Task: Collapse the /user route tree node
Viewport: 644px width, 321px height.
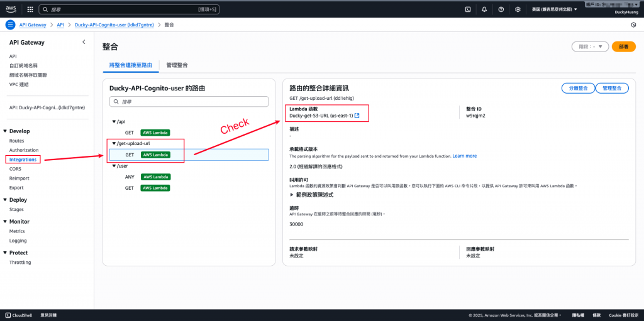Action: (x=114, y=166)
